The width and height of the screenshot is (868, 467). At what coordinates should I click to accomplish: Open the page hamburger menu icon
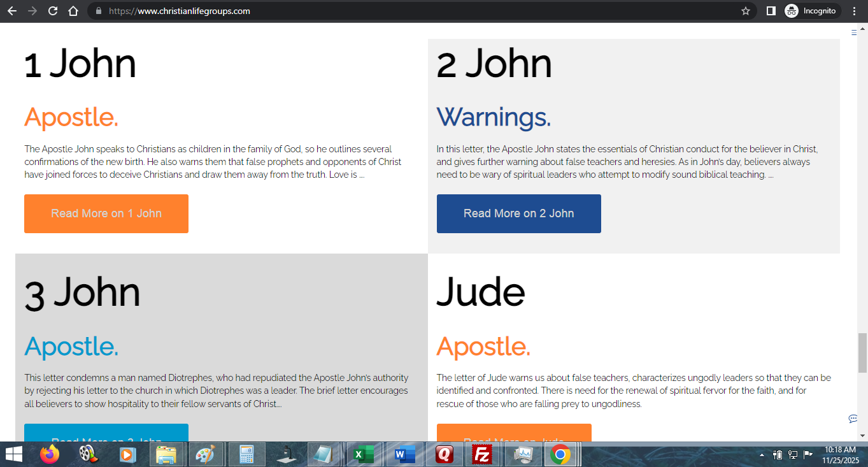(854, 32)
